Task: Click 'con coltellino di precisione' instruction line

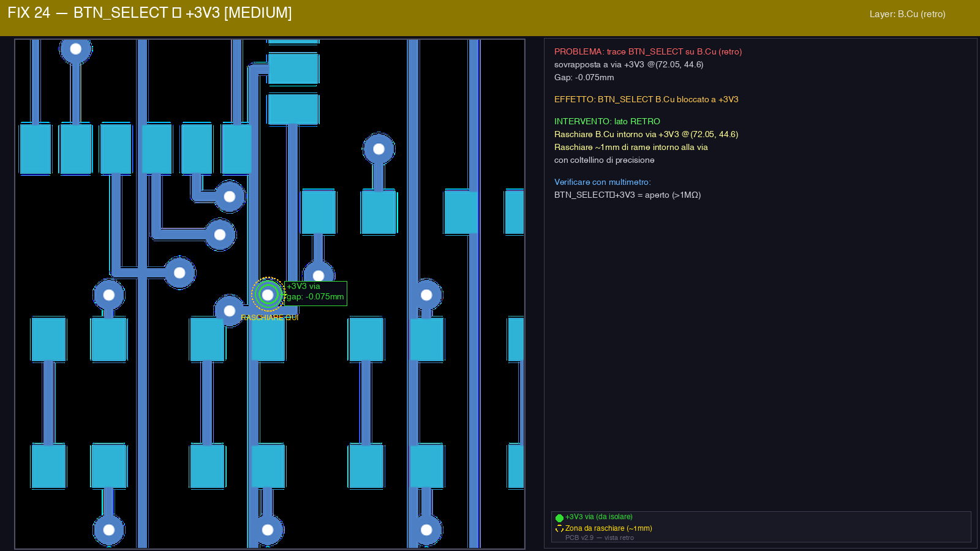Action: pyautogui.click(x=604, y=160)
